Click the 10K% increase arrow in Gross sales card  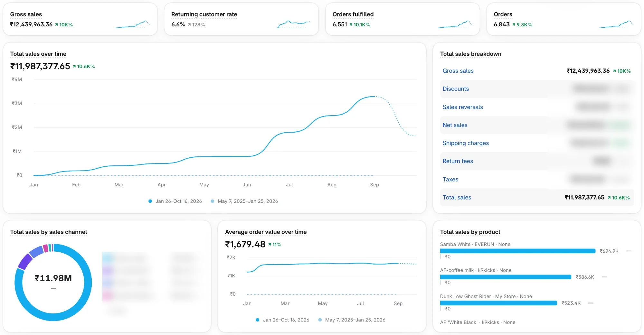(x=64, y=25)
